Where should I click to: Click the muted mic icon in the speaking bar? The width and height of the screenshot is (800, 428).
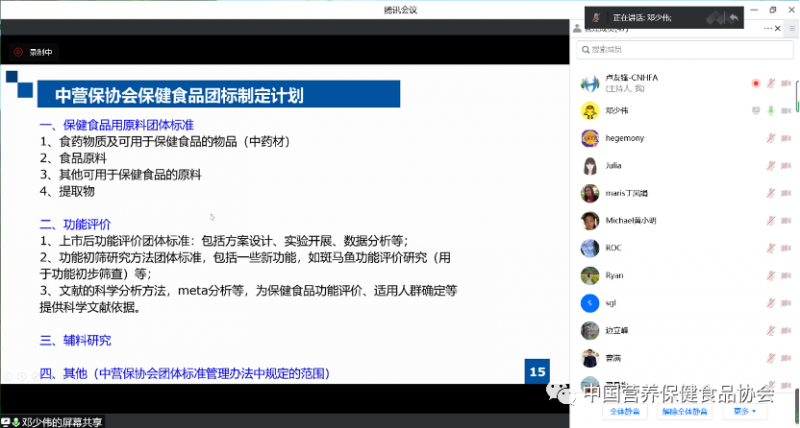(x=596, y=18)
